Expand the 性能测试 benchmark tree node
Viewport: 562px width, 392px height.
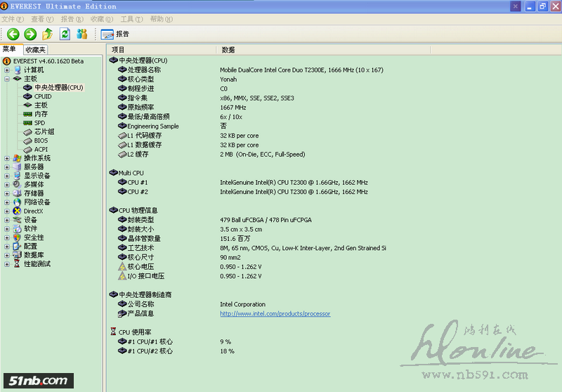pos(7,264)
